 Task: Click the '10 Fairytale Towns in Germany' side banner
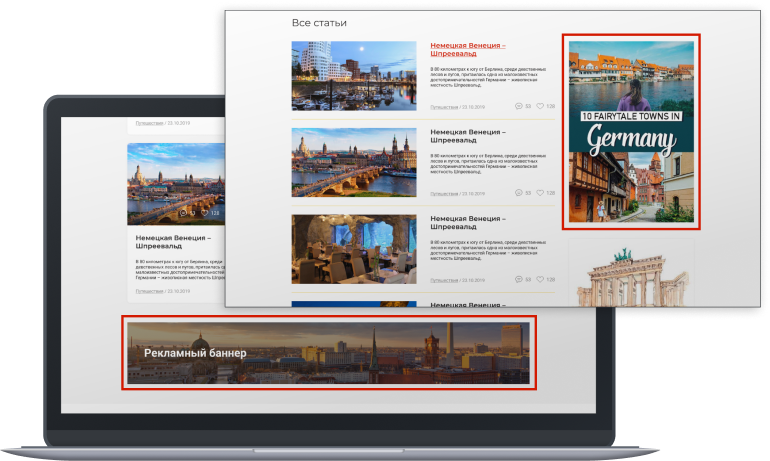[631, 133]
